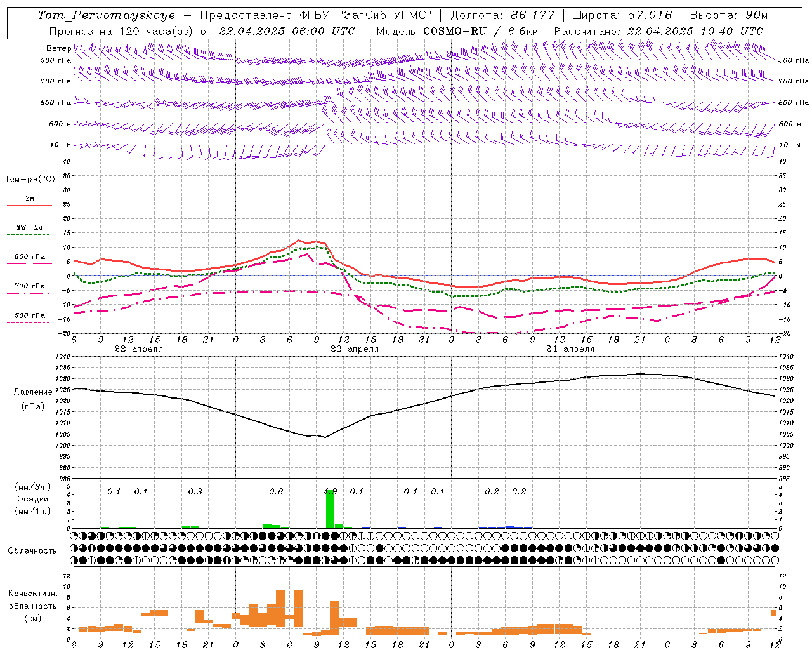Screen dimensions: 812x650
Task: Click the date label '22 апреля'
Action: click(138, 349)
